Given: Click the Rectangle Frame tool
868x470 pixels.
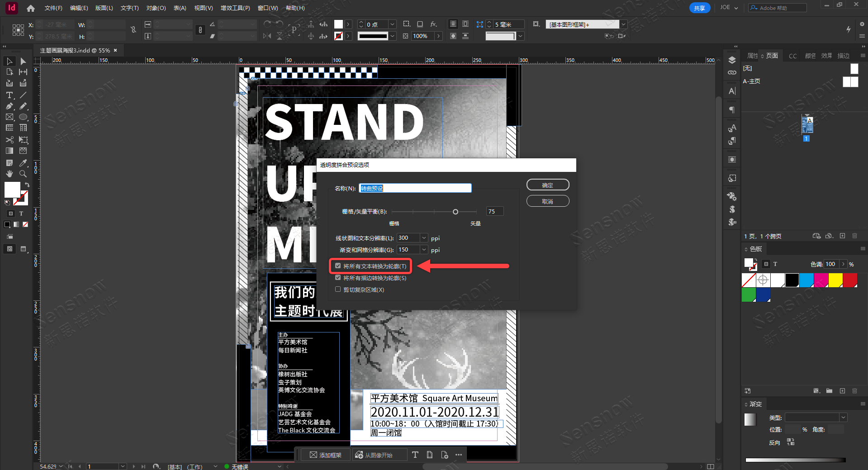Looking at the screenshot, I should point(9,117).
